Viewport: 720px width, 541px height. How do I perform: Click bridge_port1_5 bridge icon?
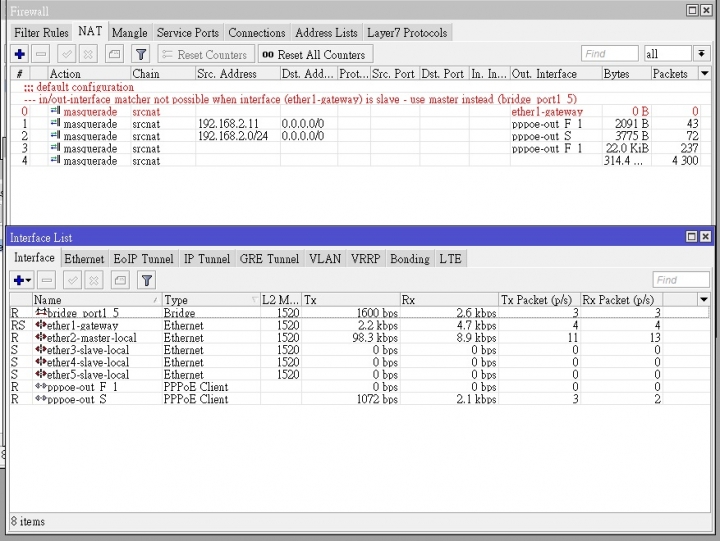pyautogui.click(x=41, y=312)
